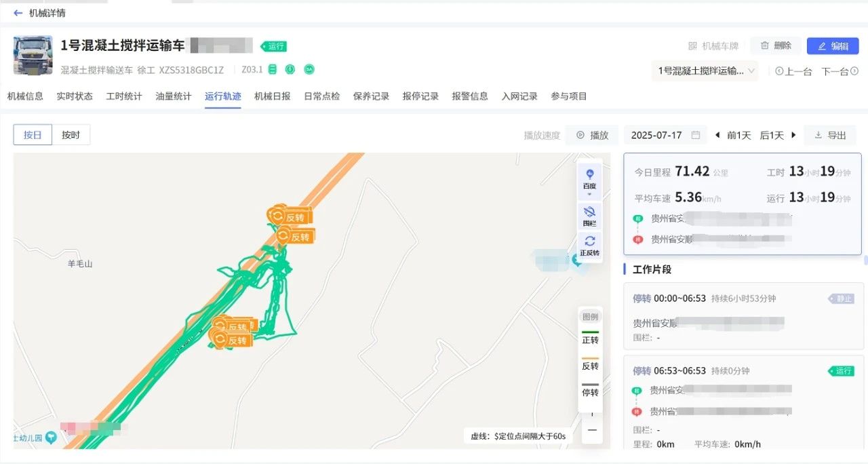Click calendar icon in date field
The width and height of the screenshot is (868, 464).
tap(695, 135)
